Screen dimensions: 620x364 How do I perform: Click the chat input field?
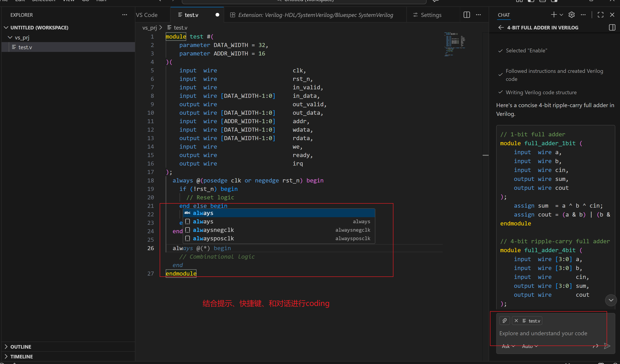pos(543,333)
